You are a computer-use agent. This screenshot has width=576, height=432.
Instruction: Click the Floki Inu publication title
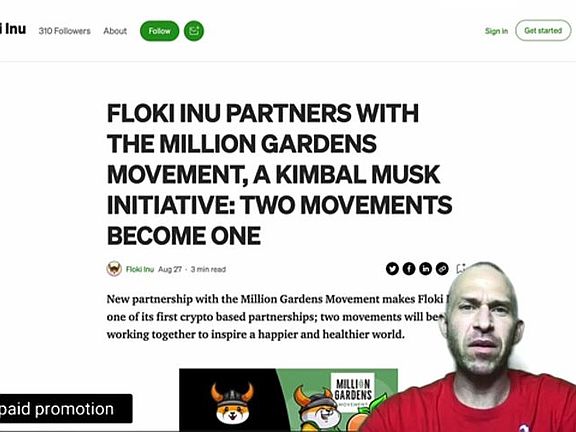pyautogui.click(x=13, y=29)
